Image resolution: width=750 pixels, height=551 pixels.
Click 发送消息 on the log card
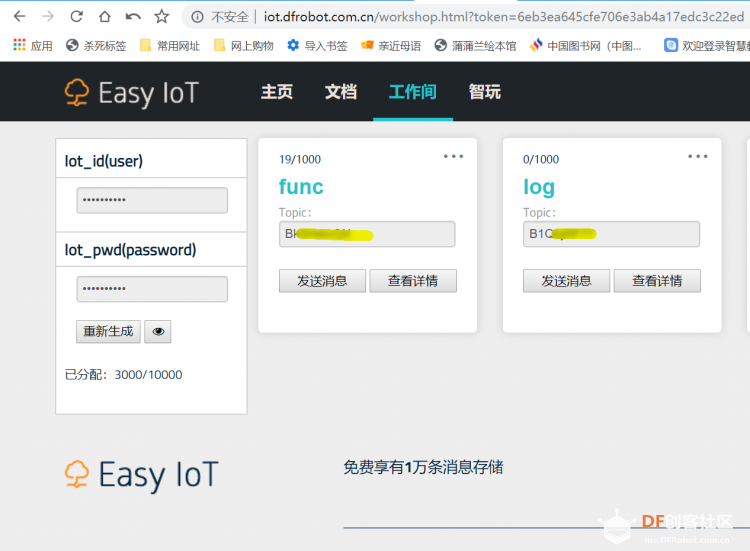[566, 281]
